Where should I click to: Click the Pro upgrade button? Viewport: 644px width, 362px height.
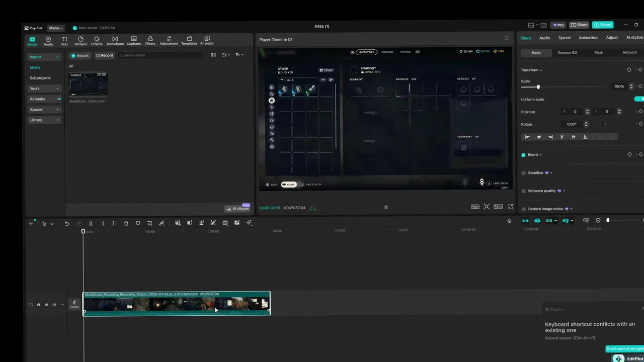(558, 25)
